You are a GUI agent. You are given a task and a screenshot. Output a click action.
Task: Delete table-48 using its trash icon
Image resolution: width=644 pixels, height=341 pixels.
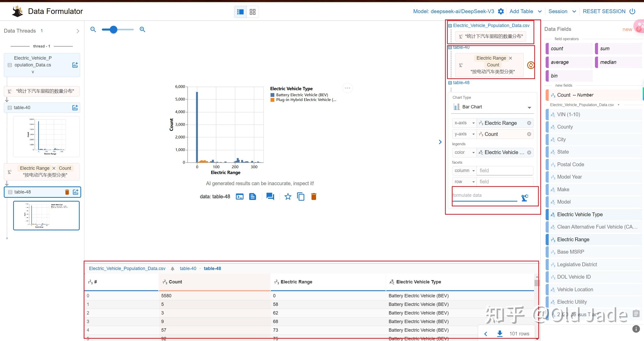(67, 192)
